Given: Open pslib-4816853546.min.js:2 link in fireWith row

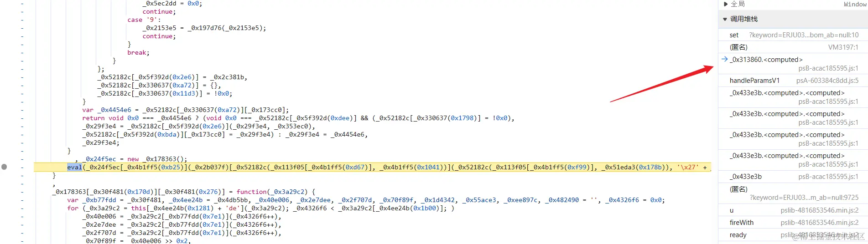Looking at the screenshot, I should tap(819, 223).
